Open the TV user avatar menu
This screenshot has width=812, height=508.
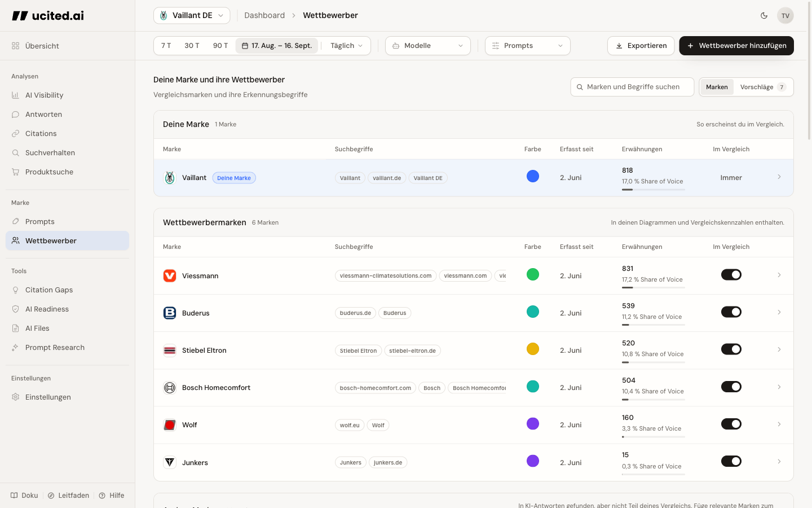coord(785,15)
